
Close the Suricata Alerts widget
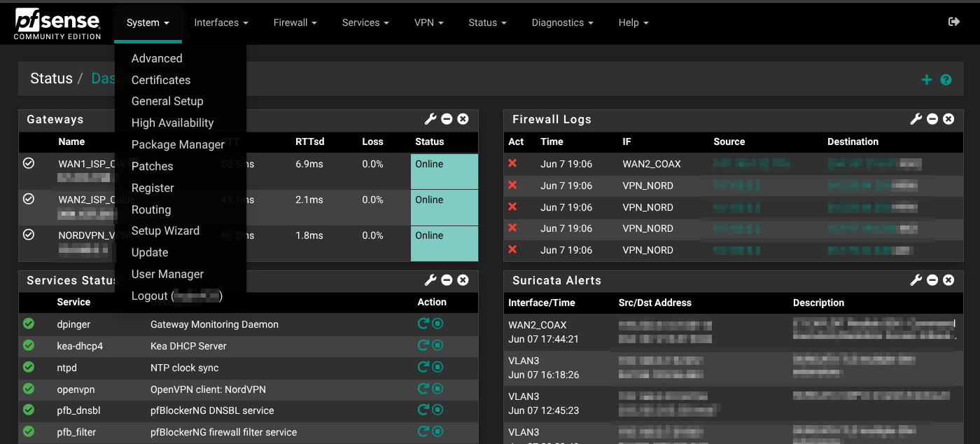[948, 280]
